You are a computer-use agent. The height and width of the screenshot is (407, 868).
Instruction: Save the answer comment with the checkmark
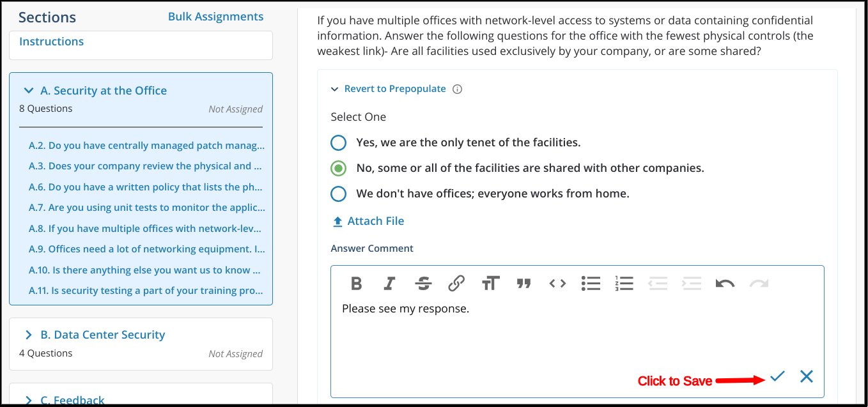(x=777, y=376)
